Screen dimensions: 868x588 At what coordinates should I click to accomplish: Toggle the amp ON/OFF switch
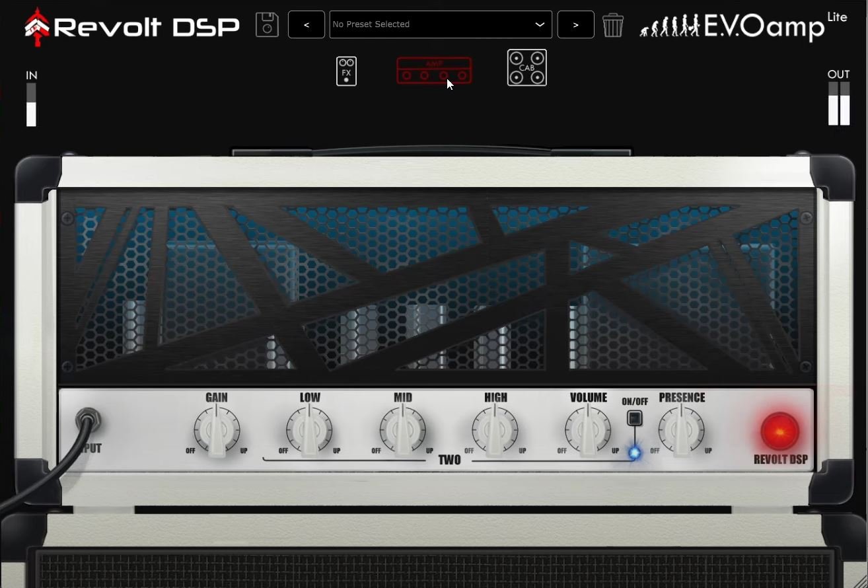point(633,418)
